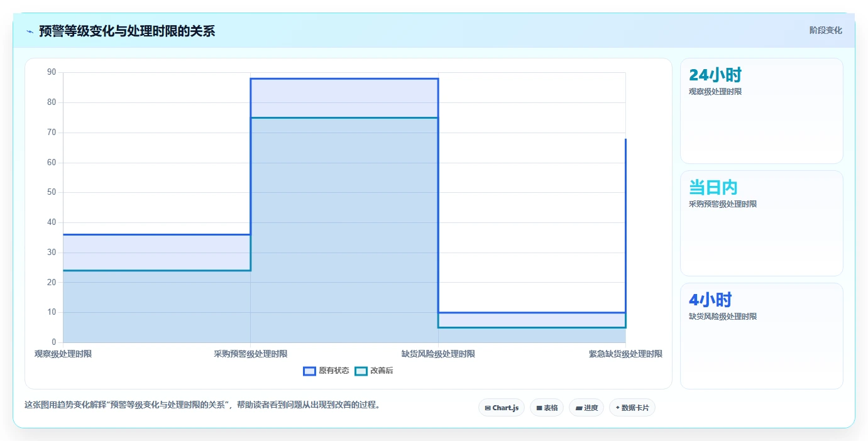Select the 表格 tag chip
The width and height of the screenshot is (868, 441).
click(547, 408)
